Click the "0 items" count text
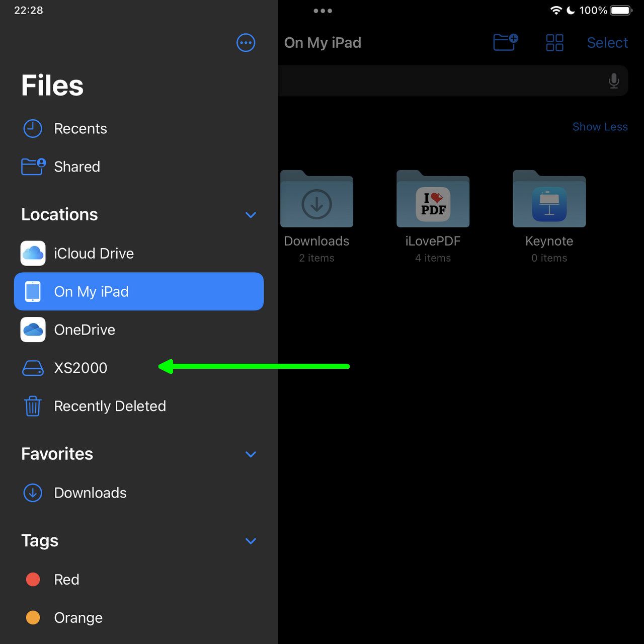644x644 pixels. tap(549, 258)
